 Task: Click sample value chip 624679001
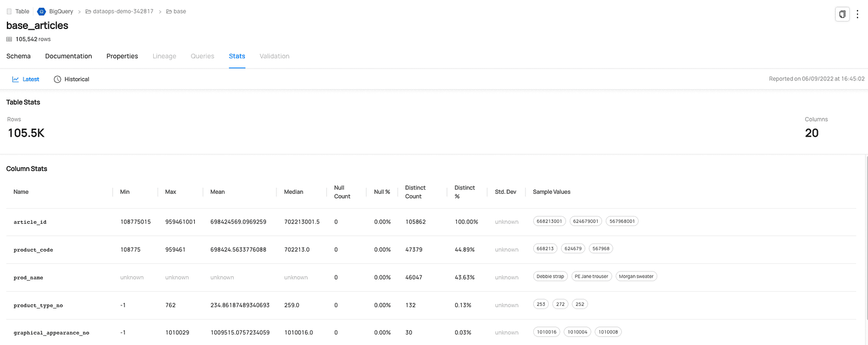(586, 221)
